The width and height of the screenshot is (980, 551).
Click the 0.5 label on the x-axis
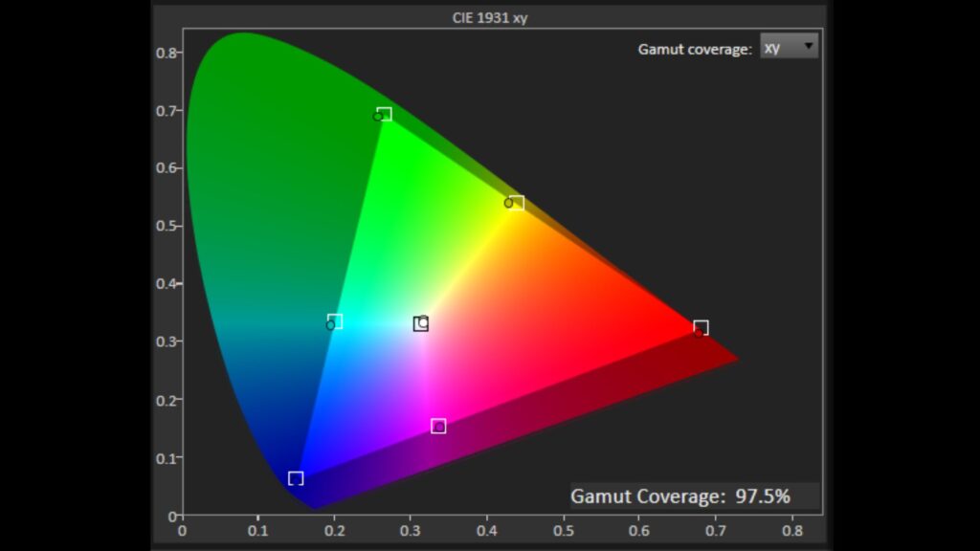coord(563,529)
